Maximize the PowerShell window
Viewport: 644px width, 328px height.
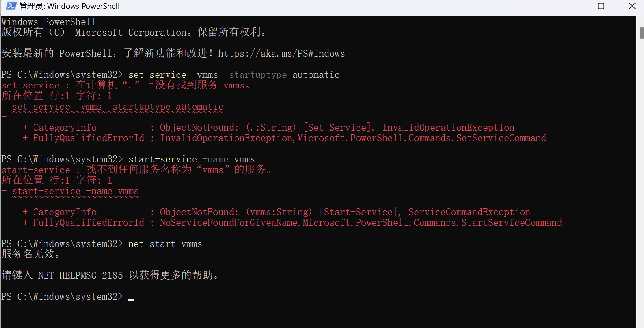[601, 6]
